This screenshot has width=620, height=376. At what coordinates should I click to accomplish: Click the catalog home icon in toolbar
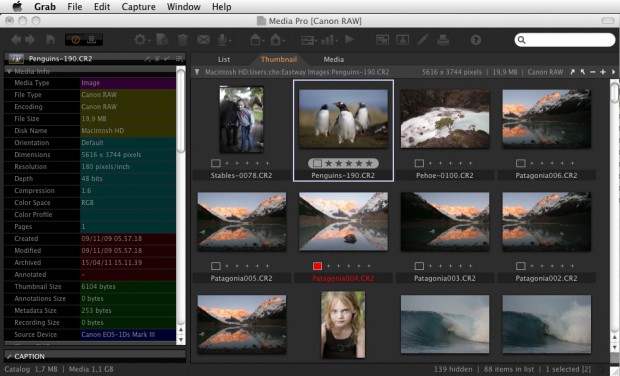coord(51,40)
